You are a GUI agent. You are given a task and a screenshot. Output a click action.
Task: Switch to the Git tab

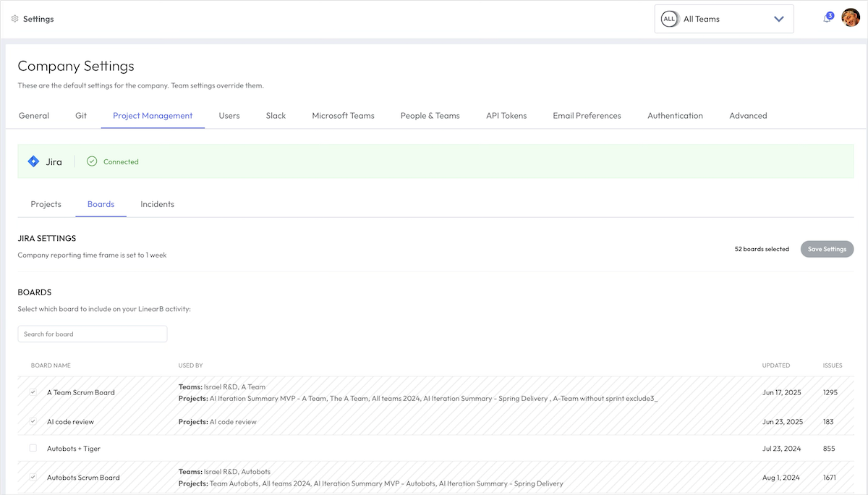[81, 116]
